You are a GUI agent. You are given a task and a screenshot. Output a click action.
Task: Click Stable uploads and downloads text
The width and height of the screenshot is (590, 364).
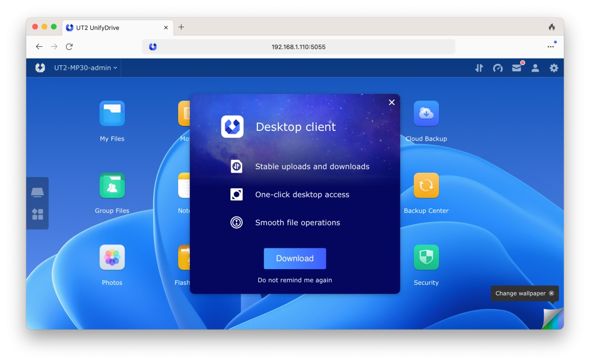tap(312, 167)
